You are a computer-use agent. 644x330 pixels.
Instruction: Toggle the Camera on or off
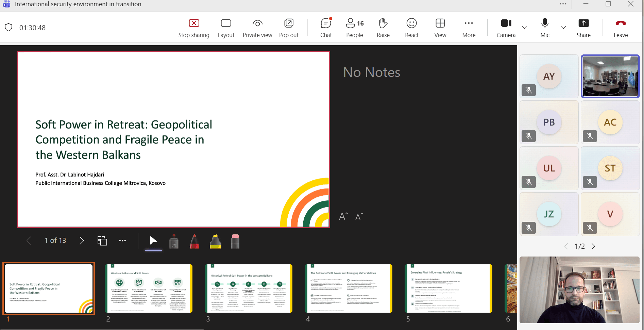coord(506,28)
